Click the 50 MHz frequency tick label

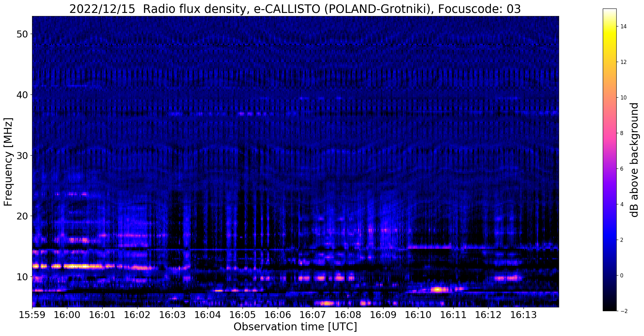(22, 34)
